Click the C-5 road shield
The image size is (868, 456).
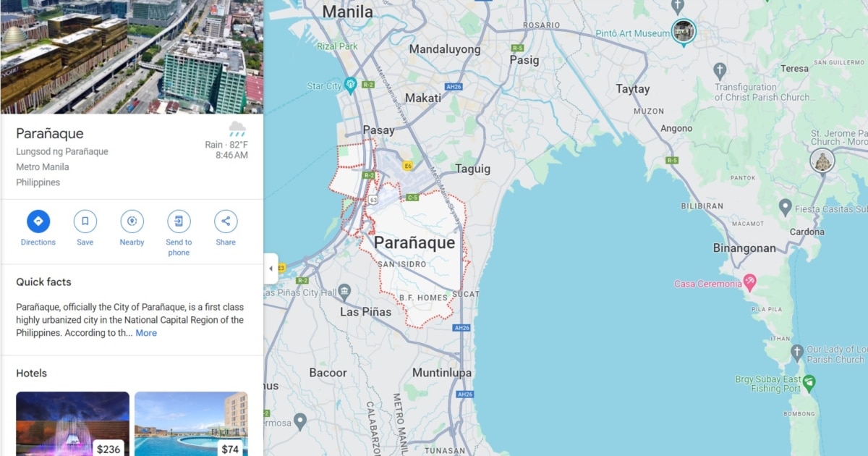point(412,197)
